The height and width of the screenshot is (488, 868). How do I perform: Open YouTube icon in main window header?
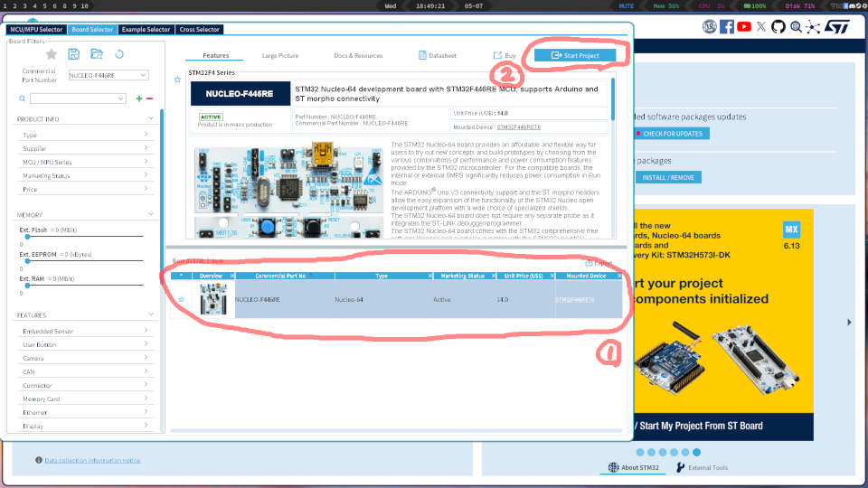(744, 26)
